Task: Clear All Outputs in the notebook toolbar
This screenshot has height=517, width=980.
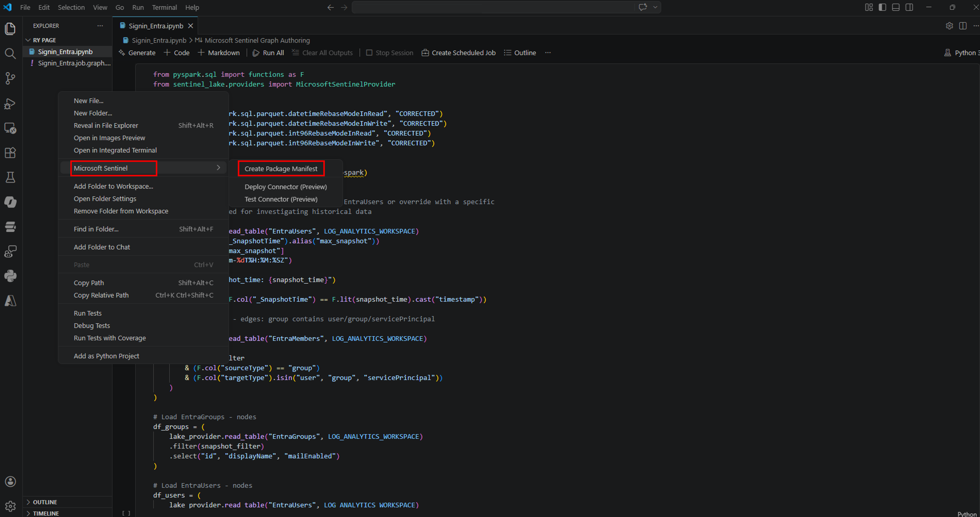Action: coord(322,52)
